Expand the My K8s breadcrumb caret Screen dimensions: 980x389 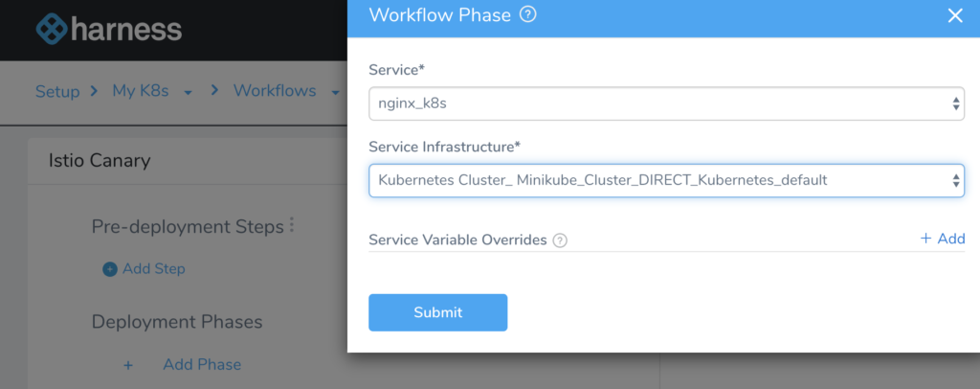pos(188,93)
